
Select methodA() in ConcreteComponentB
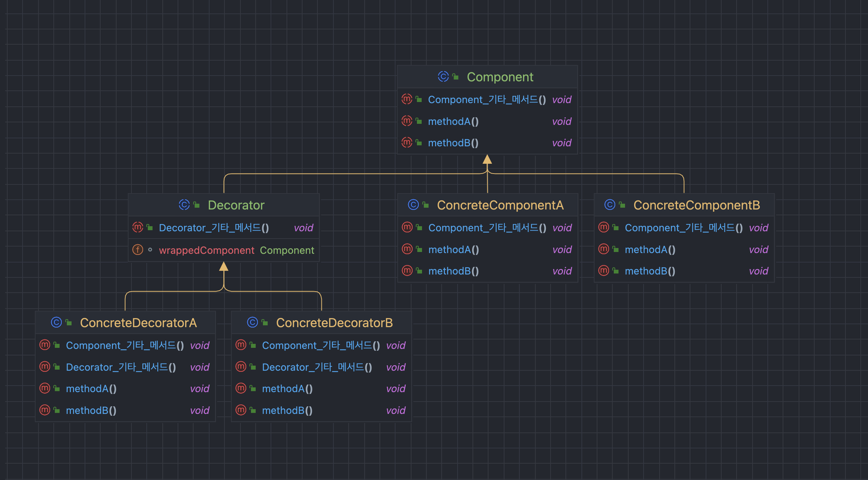tap(650, 249)
